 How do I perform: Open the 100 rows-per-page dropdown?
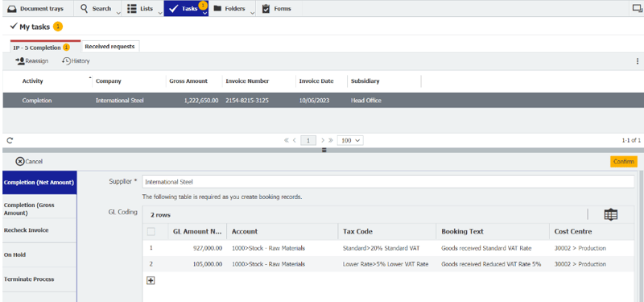(350, 140)
